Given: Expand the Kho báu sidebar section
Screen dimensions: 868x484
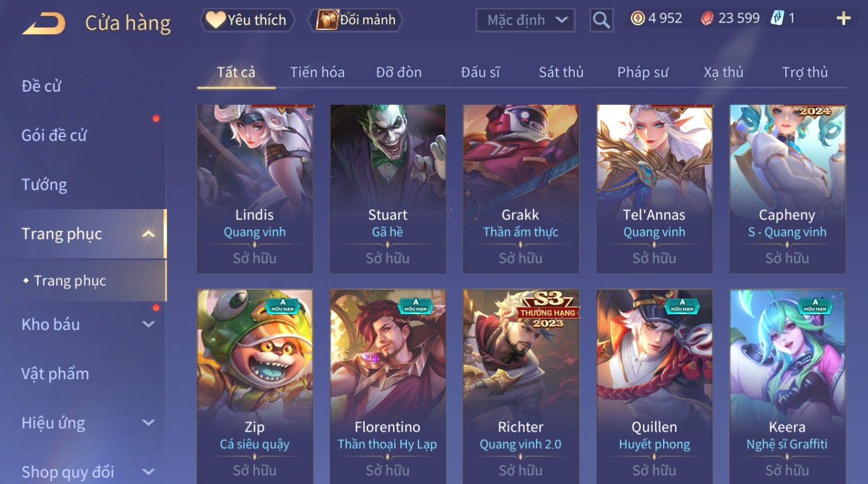Looking at the screenshot, I should (149, 324).
